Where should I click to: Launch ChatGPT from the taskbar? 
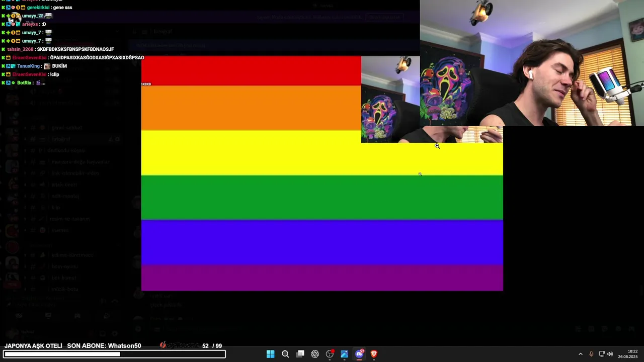[315, 354]
